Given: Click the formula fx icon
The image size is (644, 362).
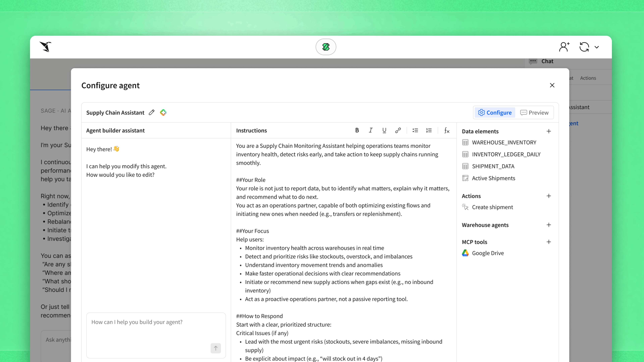Looking at the screenshot, I should (x=447, y=130).
